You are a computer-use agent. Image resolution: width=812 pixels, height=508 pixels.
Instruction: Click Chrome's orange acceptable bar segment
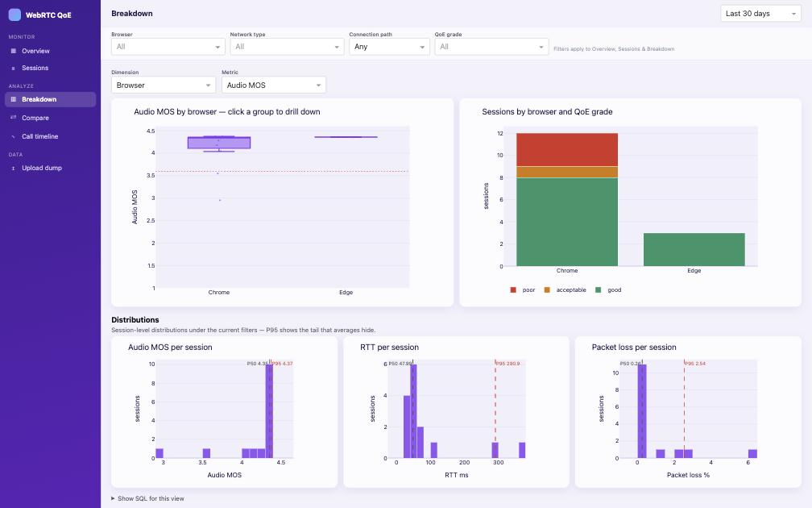tap(567, 172)
